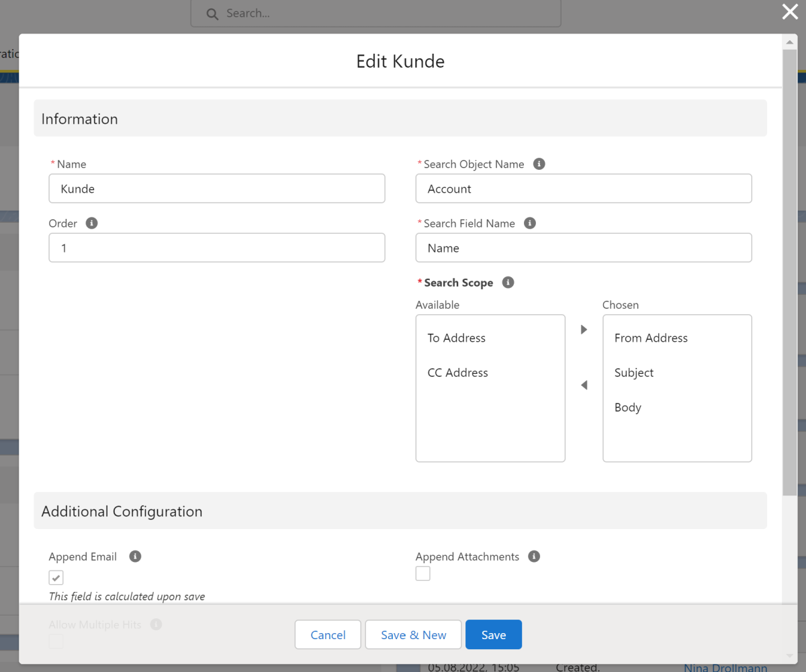
Task: Click the info icon next to Order
Action: coord(92,223)
